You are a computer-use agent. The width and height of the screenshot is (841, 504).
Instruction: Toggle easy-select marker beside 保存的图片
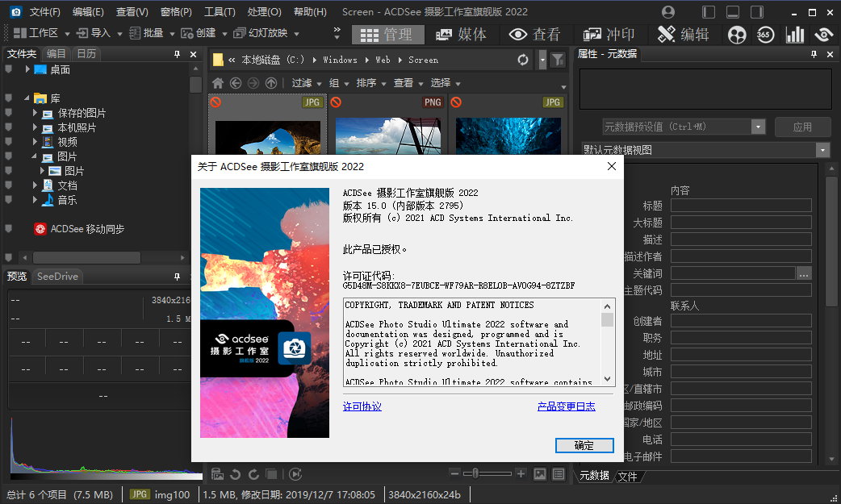pyautogui.click(x=8, y=113)
